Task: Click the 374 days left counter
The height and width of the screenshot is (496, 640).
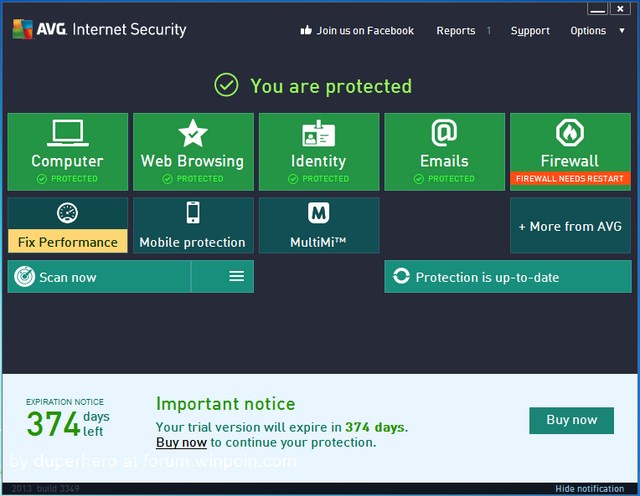Action: [68, 423]
